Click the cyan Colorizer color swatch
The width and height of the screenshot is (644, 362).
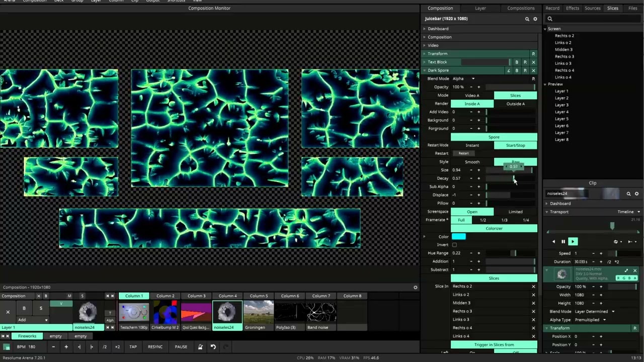tap(458, 236)
